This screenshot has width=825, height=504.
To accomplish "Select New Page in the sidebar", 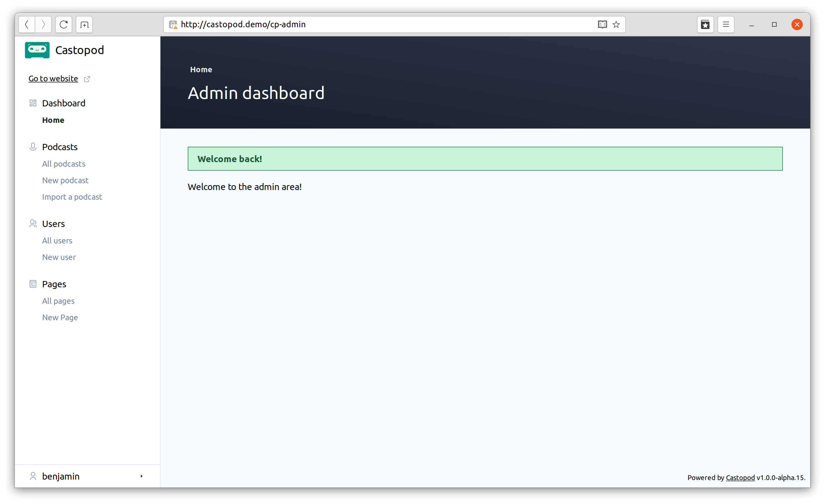I will pyautogui.click(x=60, y=317).
